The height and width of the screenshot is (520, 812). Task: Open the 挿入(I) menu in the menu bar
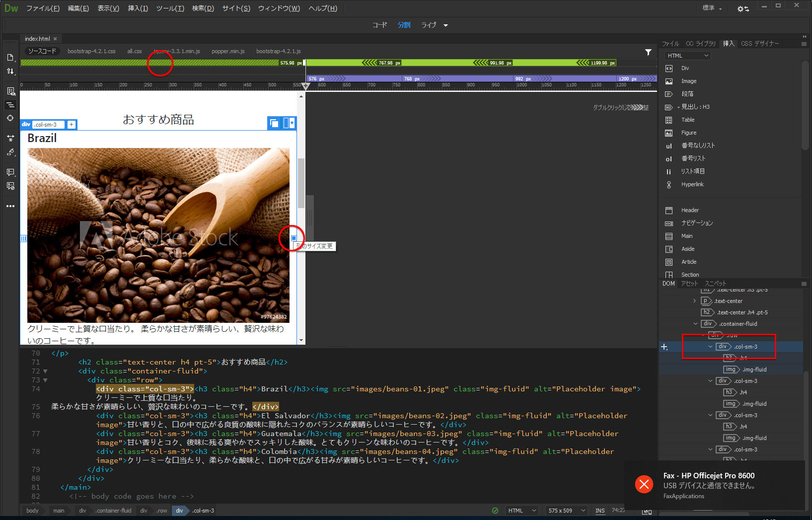(138, 8)
